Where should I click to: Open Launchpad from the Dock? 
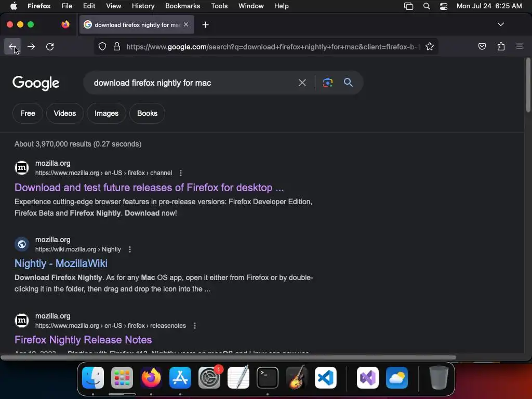coord(122,378)
